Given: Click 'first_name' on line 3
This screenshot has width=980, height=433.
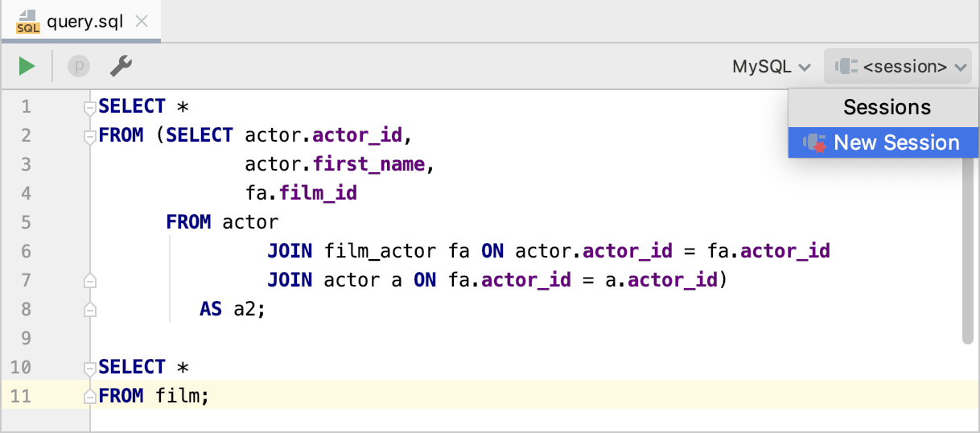Looking at the screenshot, I should (x=369, y=164).
